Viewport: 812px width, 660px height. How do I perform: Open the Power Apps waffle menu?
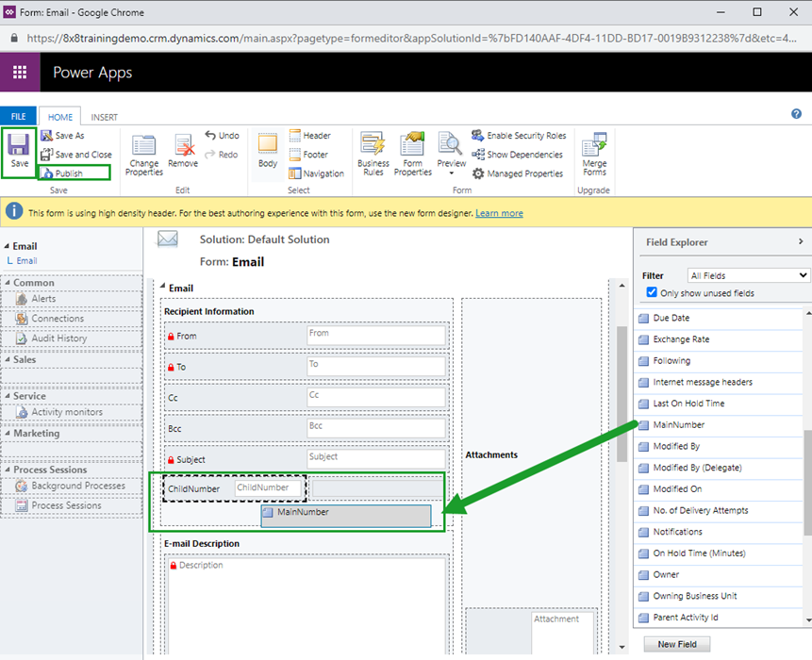(x=19, y=72)
